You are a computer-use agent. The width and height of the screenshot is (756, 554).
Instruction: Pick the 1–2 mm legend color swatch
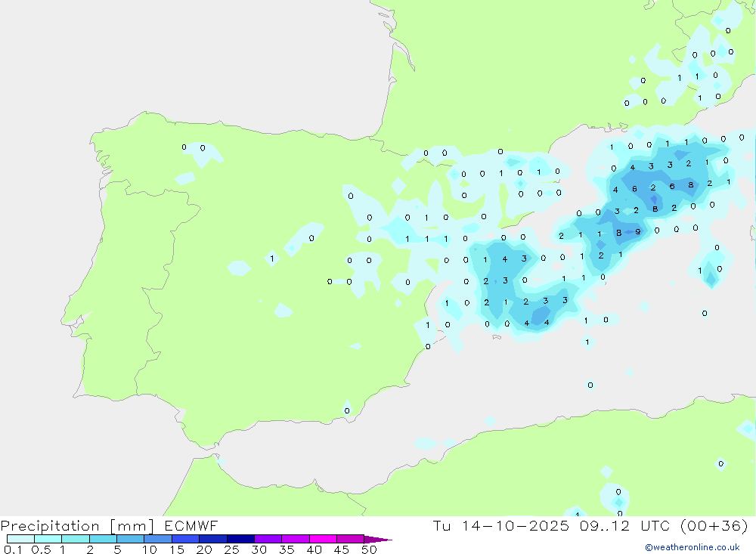click(76, 539)
